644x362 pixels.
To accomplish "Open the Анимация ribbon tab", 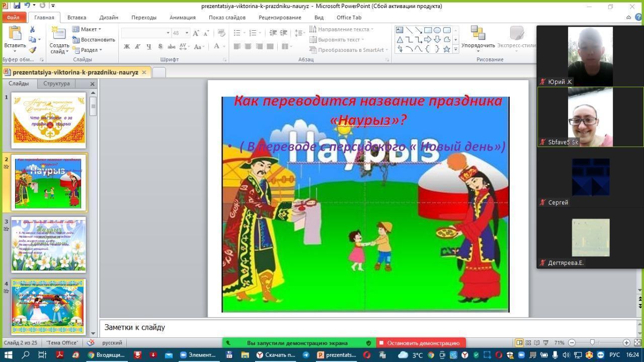I will (182, 17).
